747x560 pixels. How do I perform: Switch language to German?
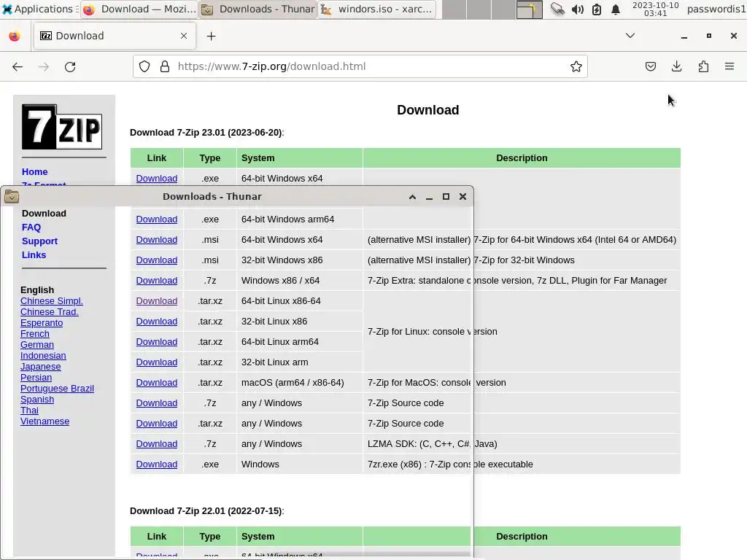coord(37,345)
